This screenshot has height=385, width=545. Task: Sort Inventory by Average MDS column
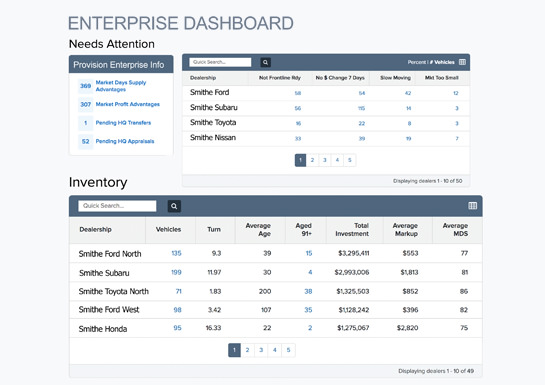(x=455, y=230)
